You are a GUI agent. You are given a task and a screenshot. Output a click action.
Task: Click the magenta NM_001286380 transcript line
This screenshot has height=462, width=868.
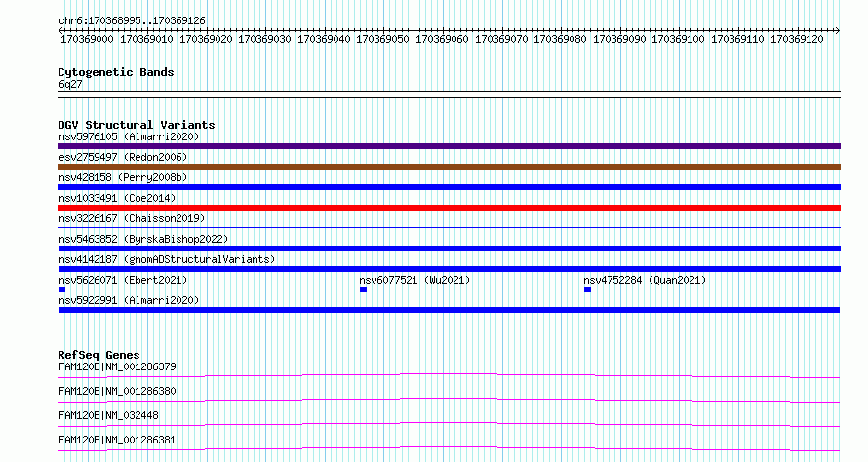(449, 400)
